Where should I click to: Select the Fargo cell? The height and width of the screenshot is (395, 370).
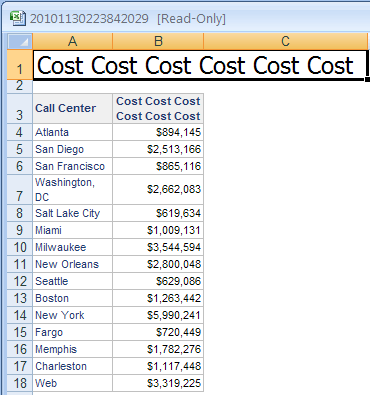click(x=73, y=332)
